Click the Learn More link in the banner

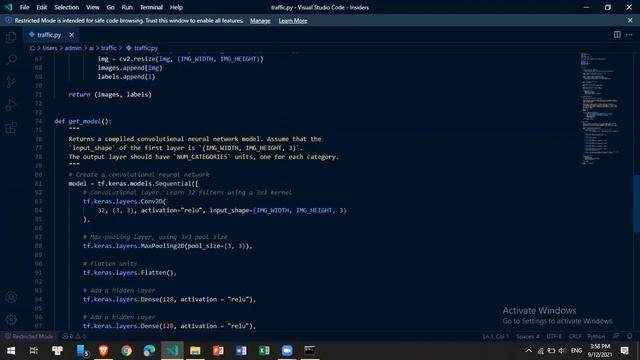(x=293, y=20)
